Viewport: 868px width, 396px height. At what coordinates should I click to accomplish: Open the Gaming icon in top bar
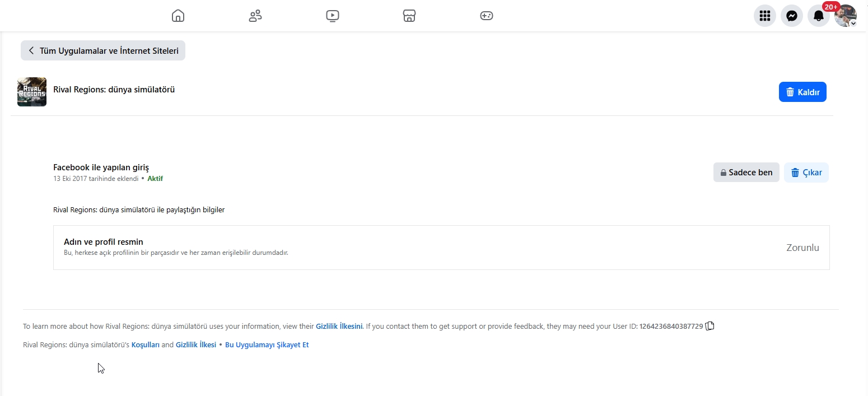(x=487, y=16)
